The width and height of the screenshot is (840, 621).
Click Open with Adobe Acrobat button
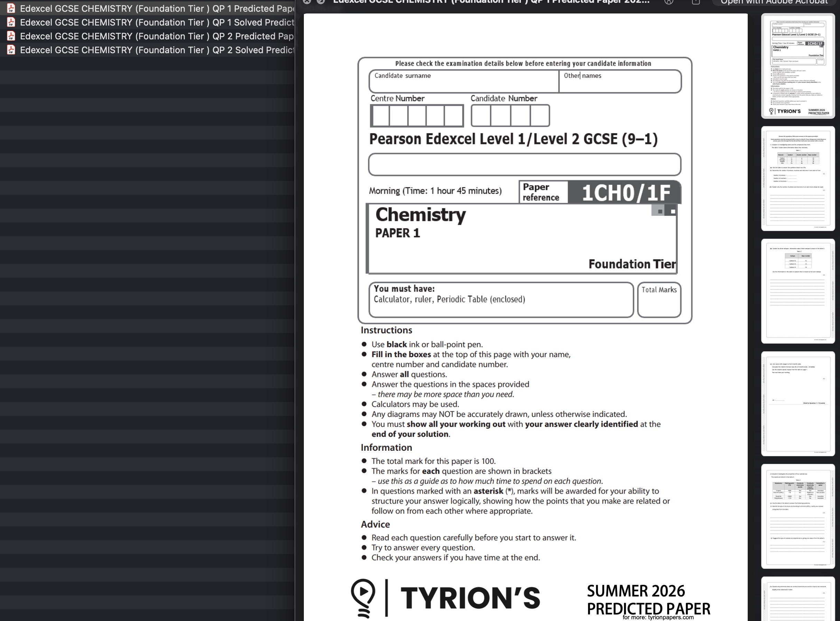click(774, 2)
